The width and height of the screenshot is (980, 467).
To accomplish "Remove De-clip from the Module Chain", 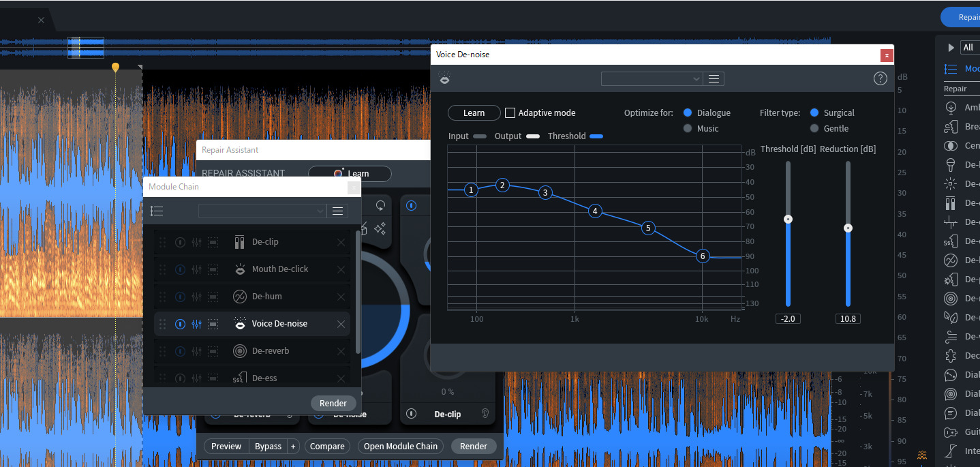I will point(341,242).
